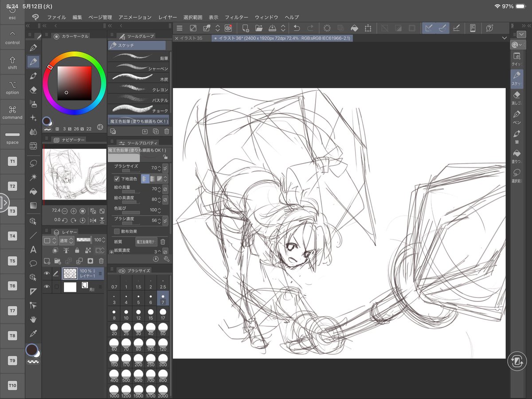Click the Undo arrow in command bar
Image resolution: width=532 pixels, height=399 pixels.
point(297,28)
